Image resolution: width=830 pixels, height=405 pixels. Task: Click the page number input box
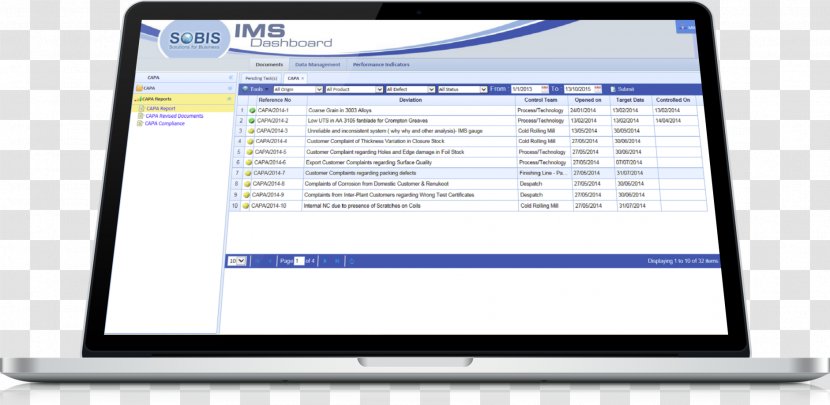[299, 261]
